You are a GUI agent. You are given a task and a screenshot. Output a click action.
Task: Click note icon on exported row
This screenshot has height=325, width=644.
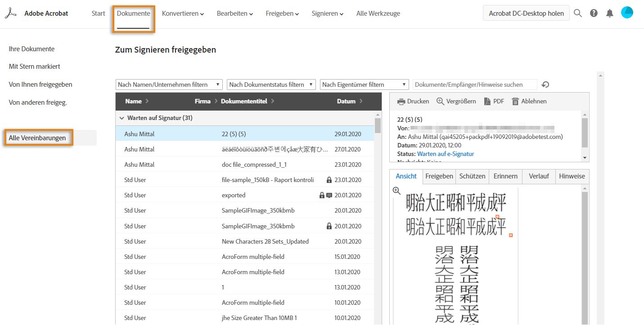click(329, 195)
